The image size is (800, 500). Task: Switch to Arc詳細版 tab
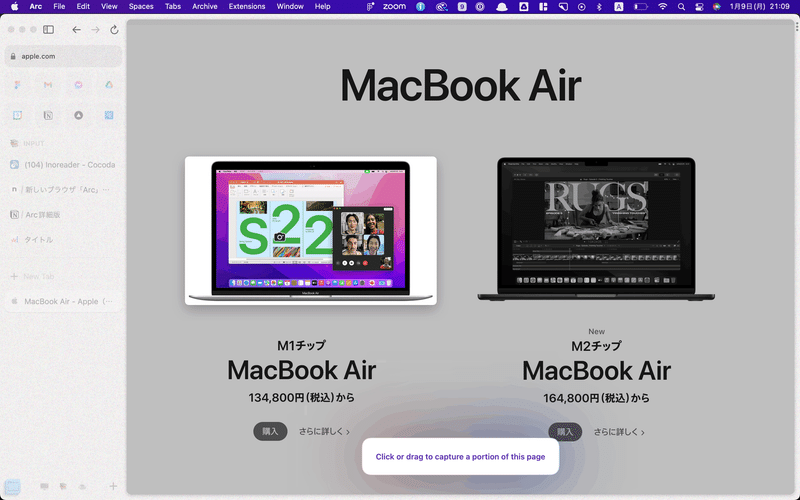pyautogui.click(x=64, y=215)
